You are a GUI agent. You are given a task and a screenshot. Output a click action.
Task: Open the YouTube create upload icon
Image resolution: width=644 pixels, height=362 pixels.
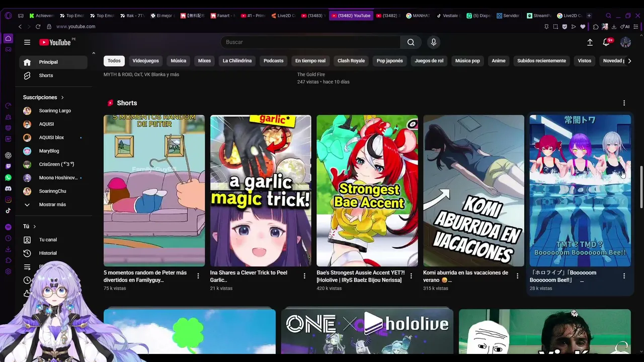coord(590,42)
